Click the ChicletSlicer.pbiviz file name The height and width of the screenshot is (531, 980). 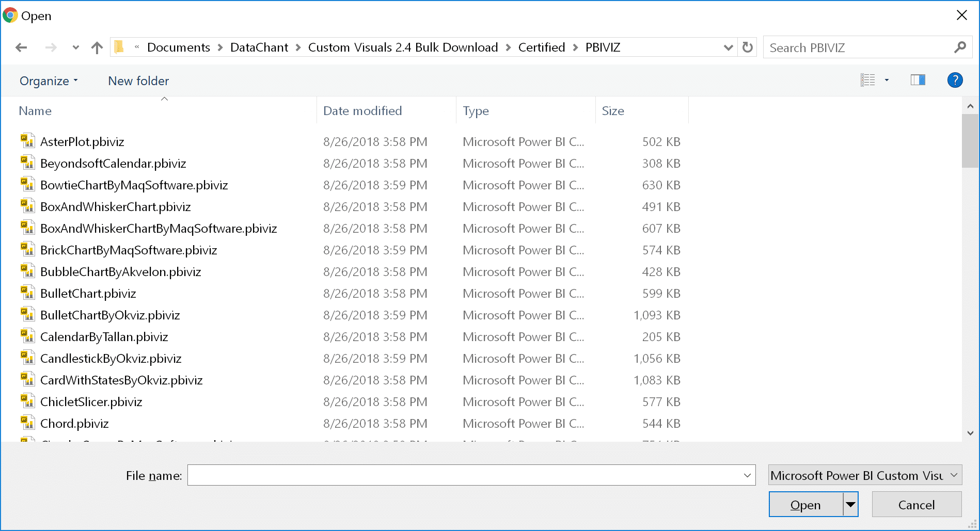[x=91, y=402]
